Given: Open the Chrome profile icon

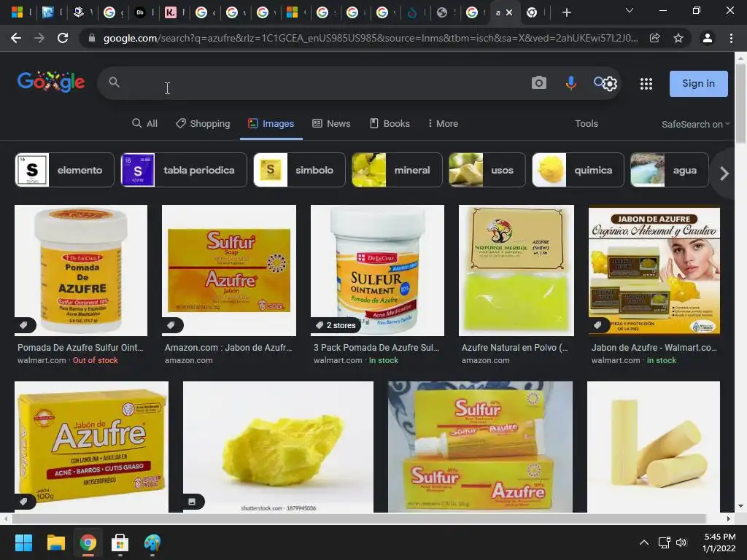Looking at the screenshot, I should point(708,38).
